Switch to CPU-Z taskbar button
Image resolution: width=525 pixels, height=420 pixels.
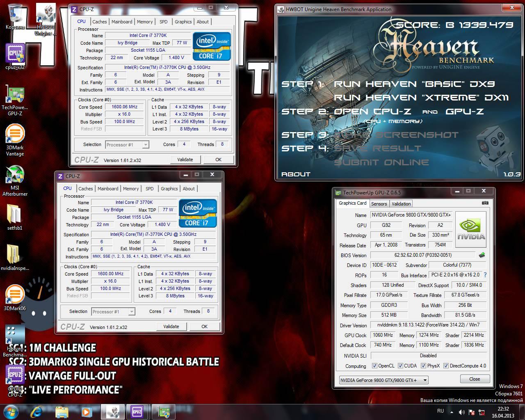(138, 411)
